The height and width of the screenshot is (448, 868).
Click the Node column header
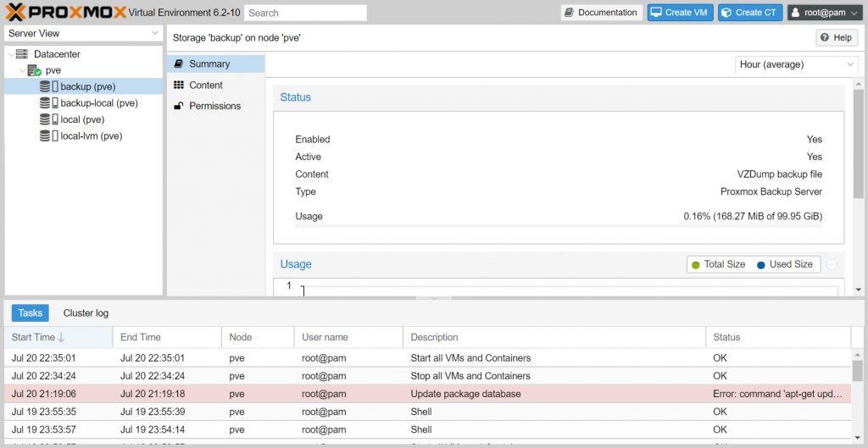(x=258, y=337)
